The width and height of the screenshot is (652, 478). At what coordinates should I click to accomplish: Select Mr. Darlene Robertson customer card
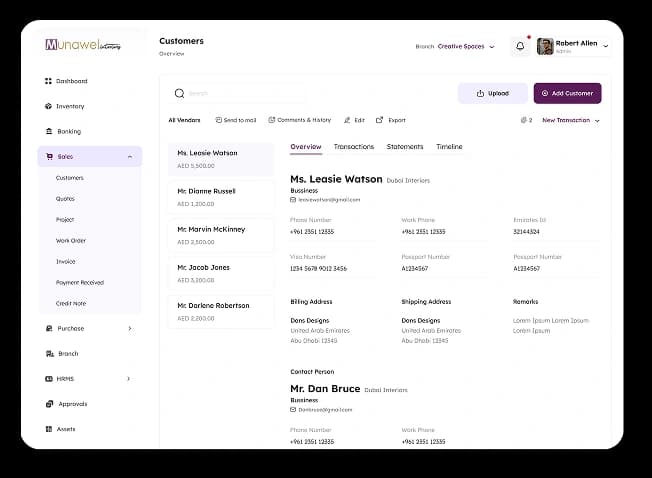[x=221, y=312]
